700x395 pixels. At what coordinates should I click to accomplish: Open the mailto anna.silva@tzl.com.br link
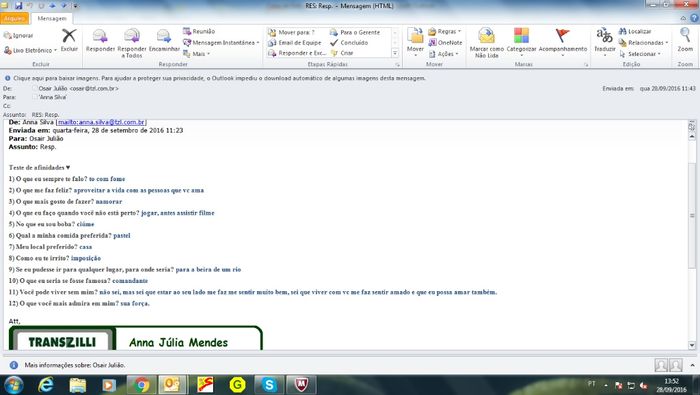(101, 122)
